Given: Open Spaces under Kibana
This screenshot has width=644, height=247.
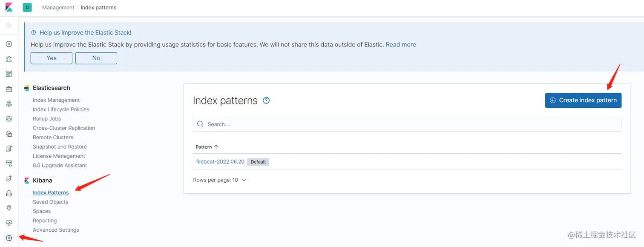Looking at the screenshot, I should (x=42, y=212).
